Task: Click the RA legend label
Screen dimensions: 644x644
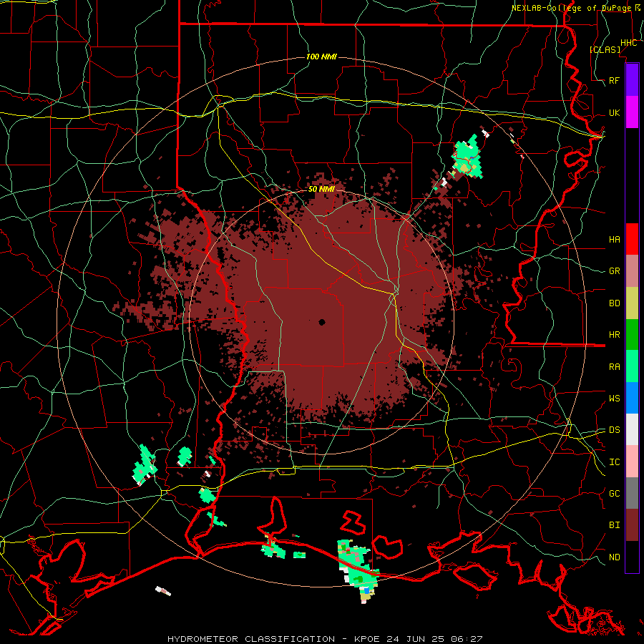Action: pos(614,366)
